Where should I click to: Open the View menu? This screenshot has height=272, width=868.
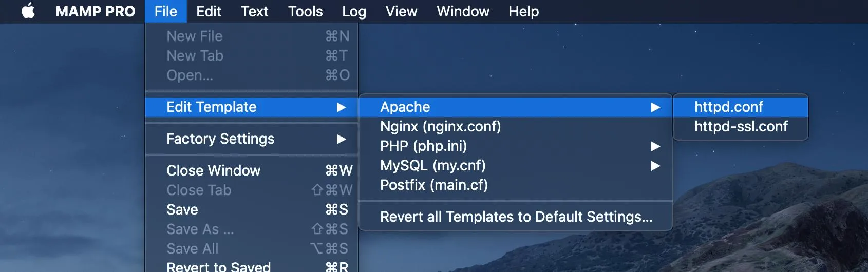pyautogui.click(x=401, y=11)
